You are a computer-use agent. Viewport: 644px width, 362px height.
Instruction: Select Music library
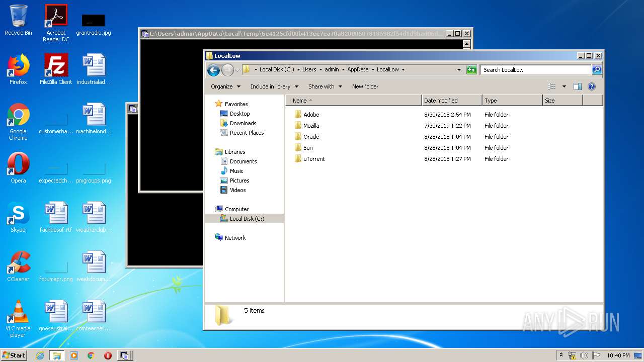(x=236, y=171)
